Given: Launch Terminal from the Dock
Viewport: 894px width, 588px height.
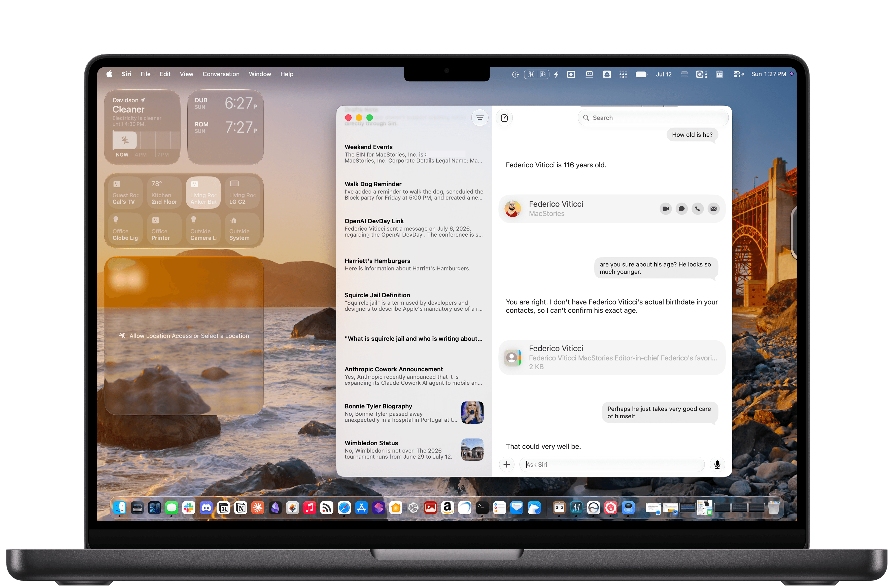Looking at the screenshot, I should tap(482, 508).
